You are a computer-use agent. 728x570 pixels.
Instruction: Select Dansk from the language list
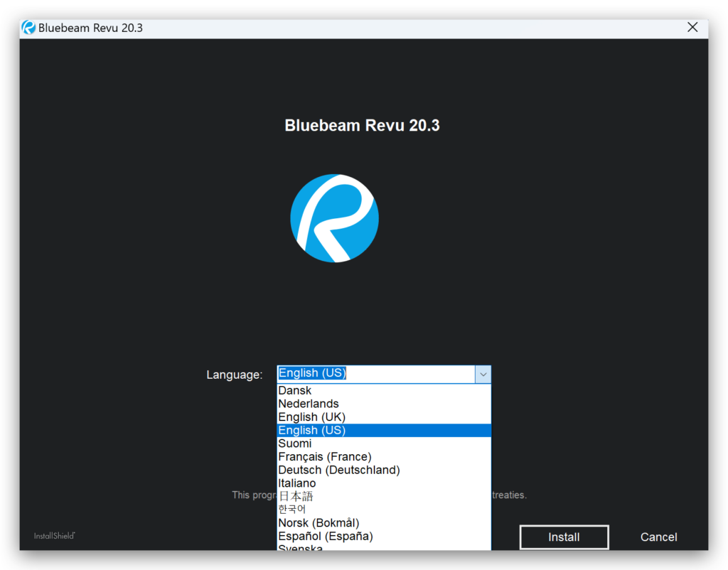tap(384, 390)
